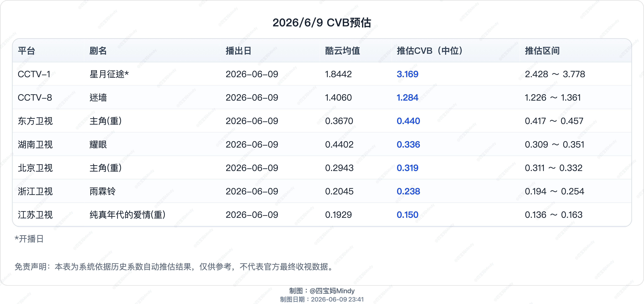The height and width of the screenshot is (304, 644).
Task: Click the 酷云均值 value '1.4060'
Action: tap(338, 98)
